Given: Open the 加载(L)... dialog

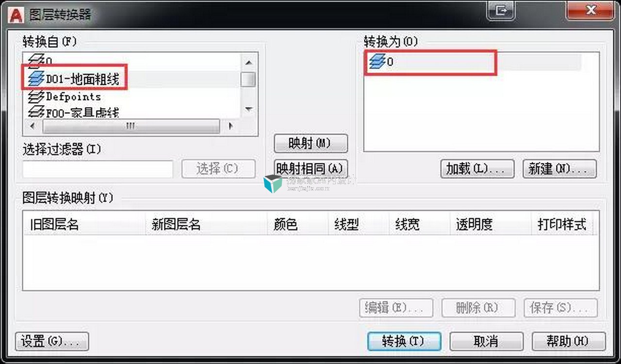Looking at the screenshot, I should pos(477,169).
